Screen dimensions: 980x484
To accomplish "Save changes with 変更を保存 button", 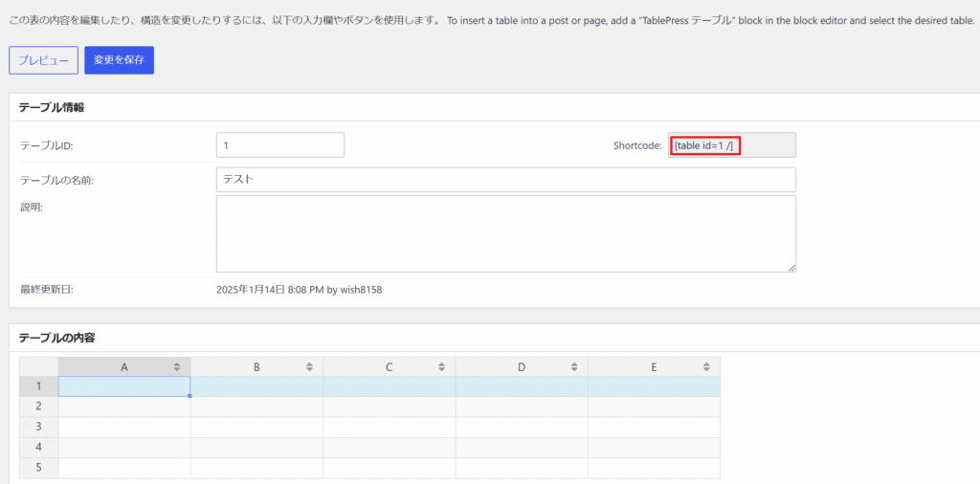I will point(119,60).
